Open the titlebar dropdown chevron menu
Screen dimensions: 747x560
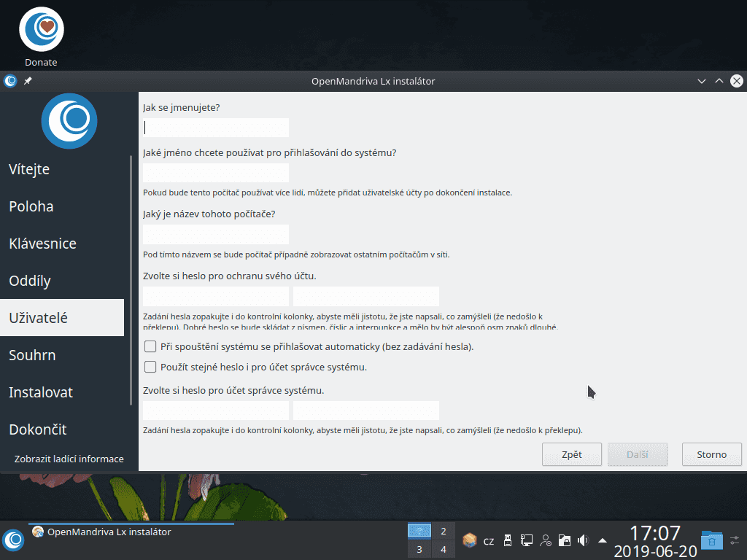coord(701,81)
